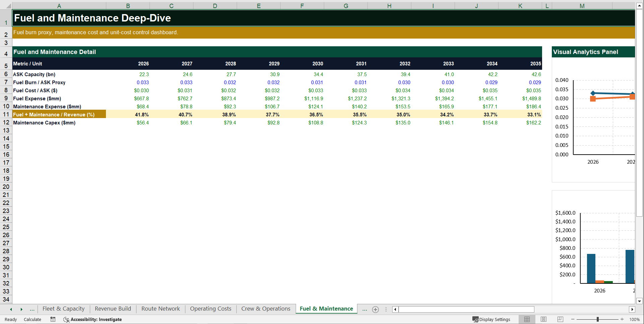Select the Fuel & Maintenance sheet tab
644x324 pixels.
(x=326, y=309)
